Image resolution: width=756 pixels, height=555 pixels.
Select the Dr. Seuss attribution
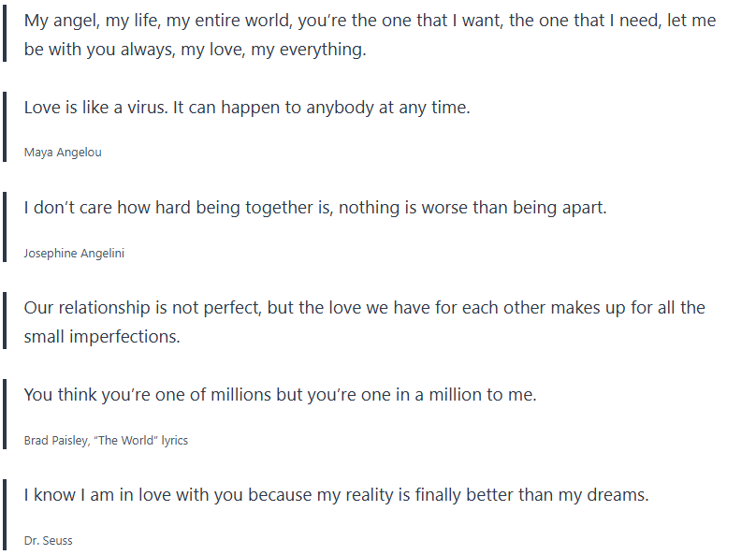49,540
